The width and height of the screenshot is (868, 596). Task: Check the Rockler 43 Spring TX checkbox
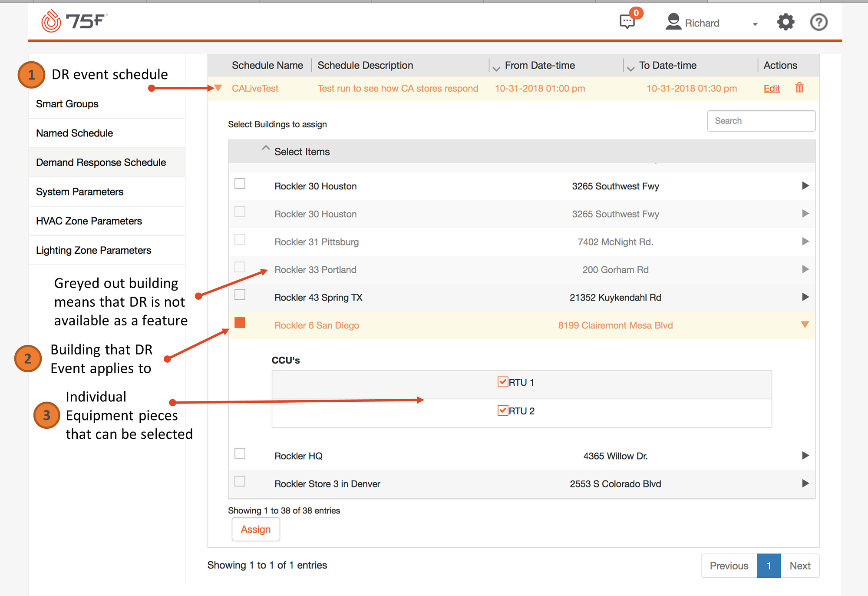click(x=240, y=295)
